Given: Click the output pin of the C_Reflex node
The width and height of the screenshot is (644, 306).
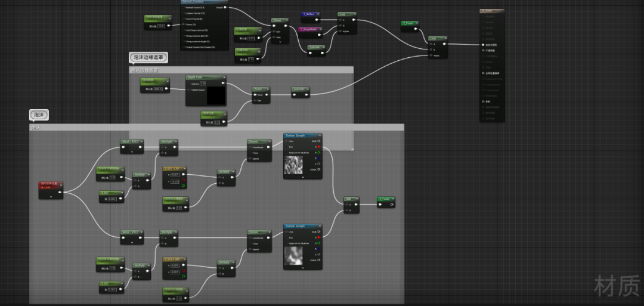Looking at the screenshot, I should pyautogui.click(x=317, y=19).
